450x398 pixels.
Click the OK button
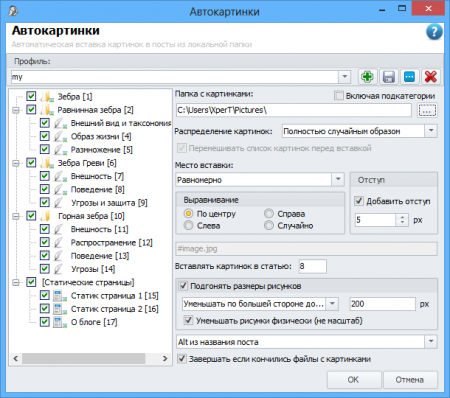click(x=353, y=380)
